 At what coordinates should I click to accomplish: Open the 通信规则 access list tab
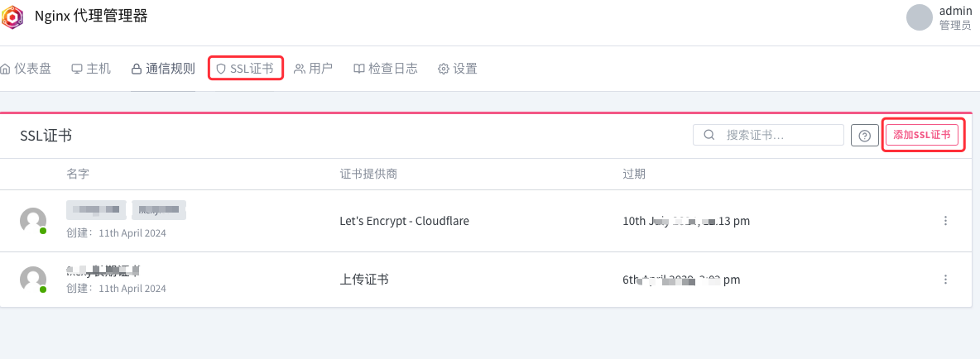[x=163, y=69]
